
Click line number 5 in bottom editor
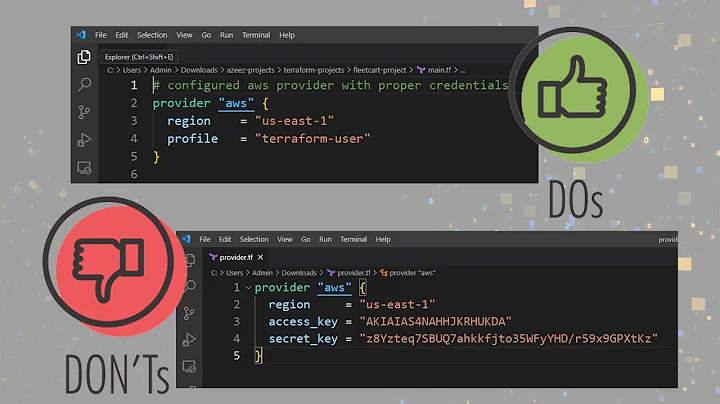pos(236,355)
